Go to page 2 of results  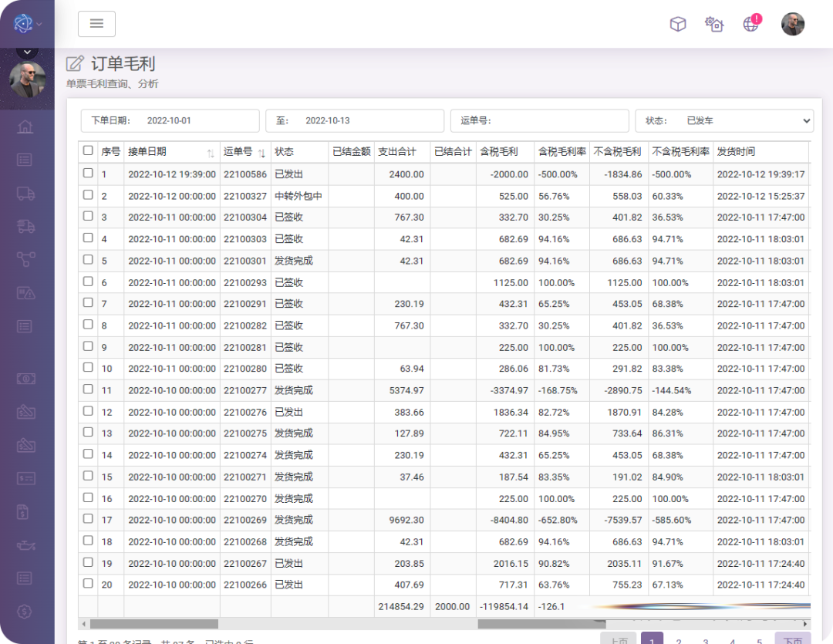point(679,640)
